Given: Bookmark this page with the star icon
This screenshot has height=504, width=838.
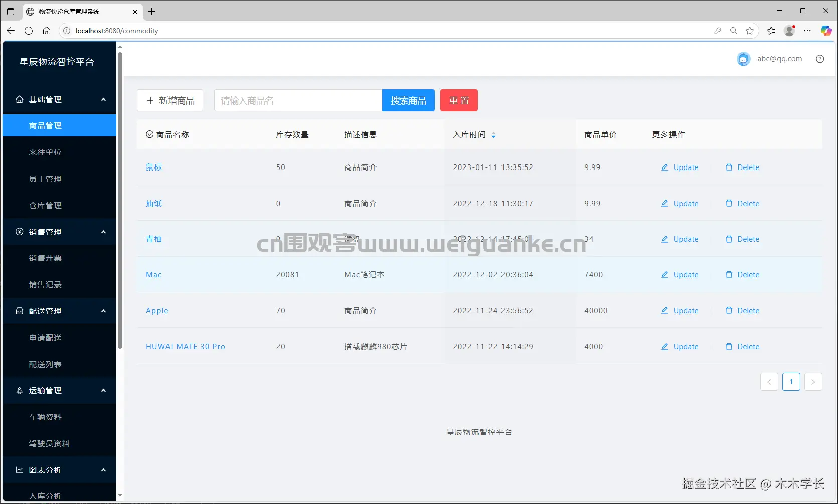Looking at the screenshot, I should click(750, 31).
